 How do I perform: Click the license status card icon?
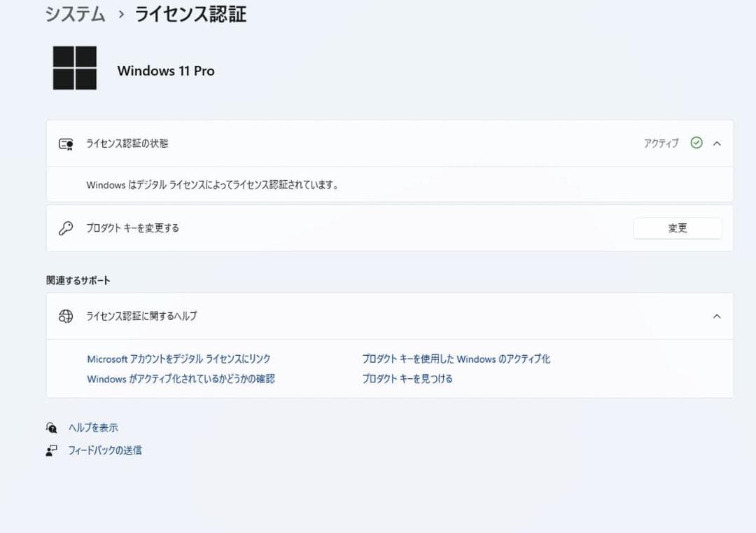(x=65, y=143)
